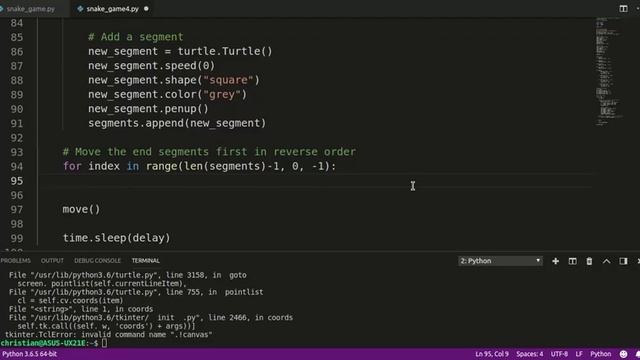
Task: Change indentation via 'Spaces: 4'
Action: (530, 354)
